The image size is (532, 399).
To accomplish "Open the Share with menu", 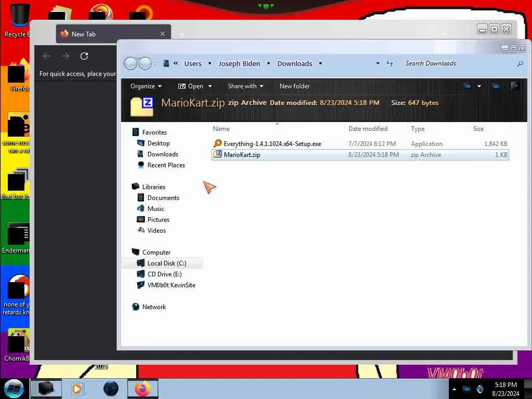I will (x=245, y=86).
